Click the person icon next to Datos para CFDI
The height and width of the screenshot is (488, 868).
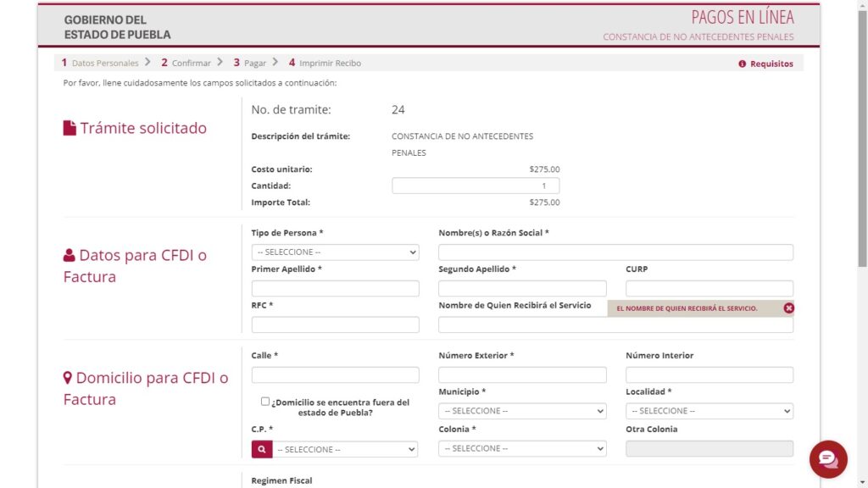pos(67,252)
